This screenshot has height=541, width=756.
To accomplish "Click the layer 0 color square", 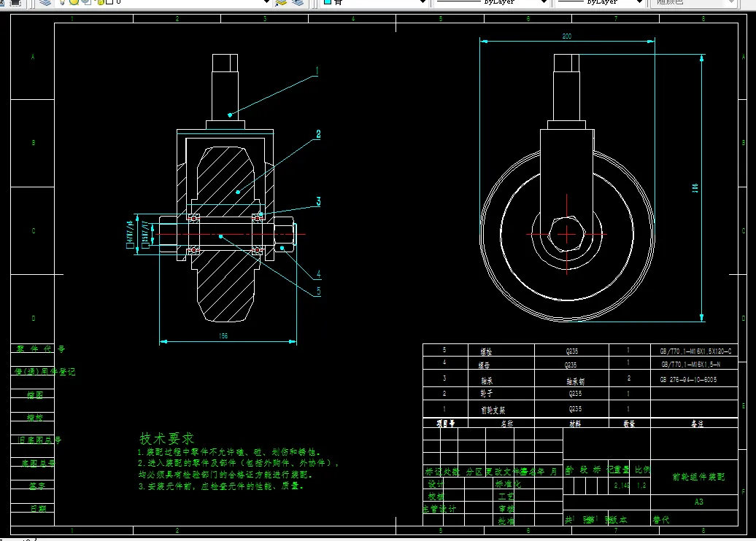I will (x=109, y=2).
